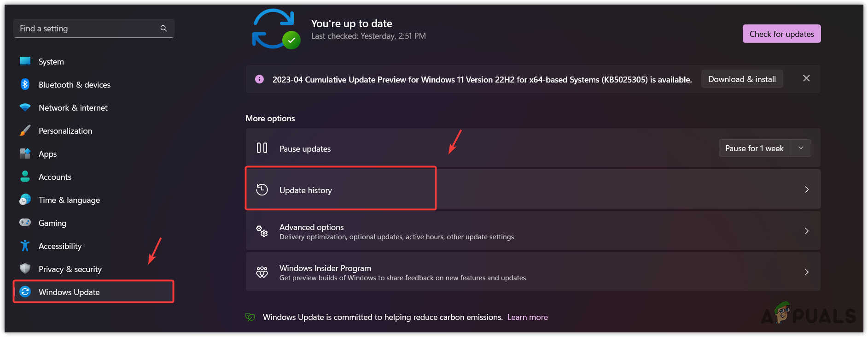Image resolution: width=868 pixels, height=337 pixels.
Task: Click the Pause updates pause icon
Action: pyautogui.click(x=262, y=148)
